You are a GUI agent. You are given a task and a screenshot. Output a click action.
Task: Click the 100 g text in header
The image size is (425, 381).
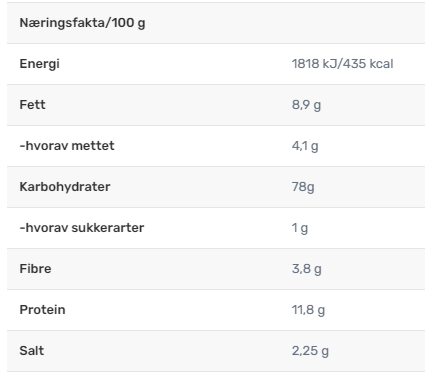coord(128,23)
